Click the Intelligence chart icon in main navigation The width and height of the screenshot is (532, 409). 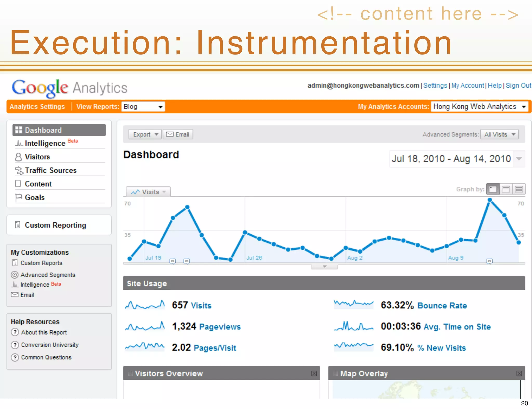(x=19, y=143)
